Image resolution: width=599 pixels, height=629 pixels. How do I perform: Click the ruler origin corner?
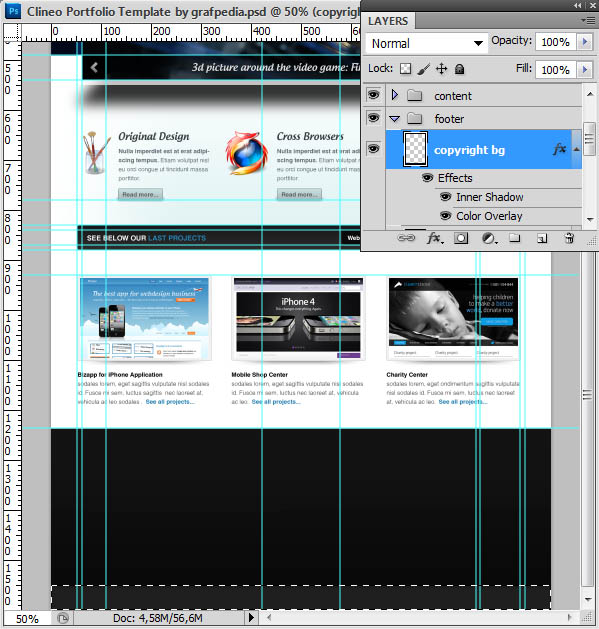pyautogui.click(x=12, y=32)
